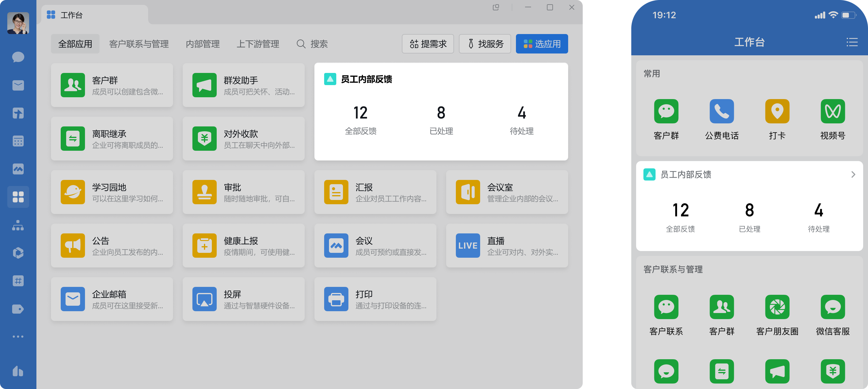The height and width of the screenshot is (389, 868).
Task: Switch to 内部管理 tab
Action: pyautogui.click(x=202, y=44)
